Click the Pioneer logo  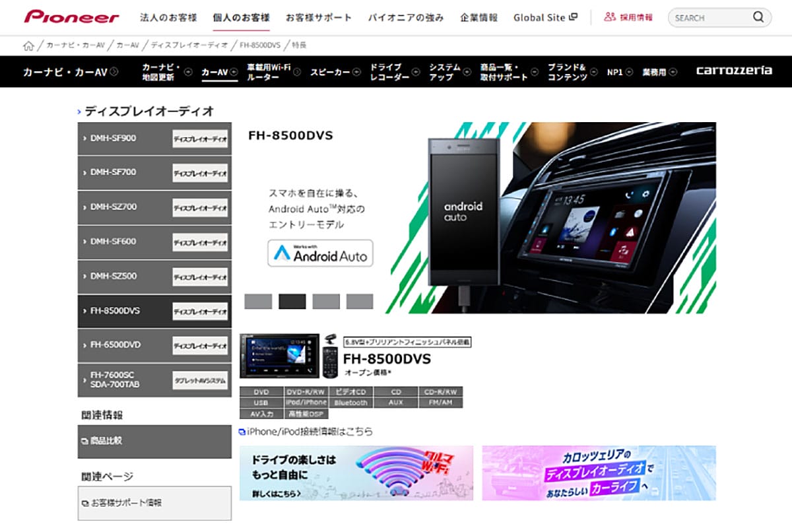[x=71, y=17]
